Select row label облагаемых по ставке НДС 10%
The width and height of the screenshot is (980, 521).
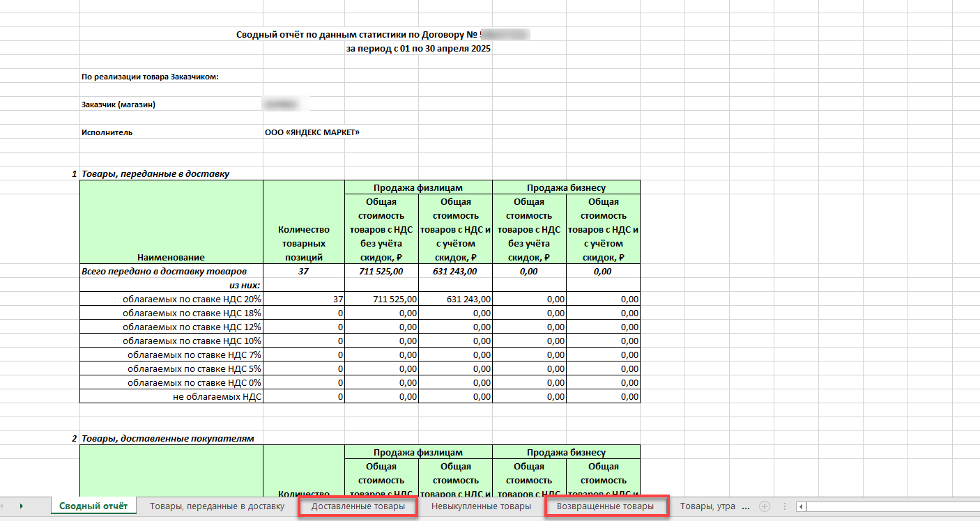pyautogui.click(x=171, y=341)
